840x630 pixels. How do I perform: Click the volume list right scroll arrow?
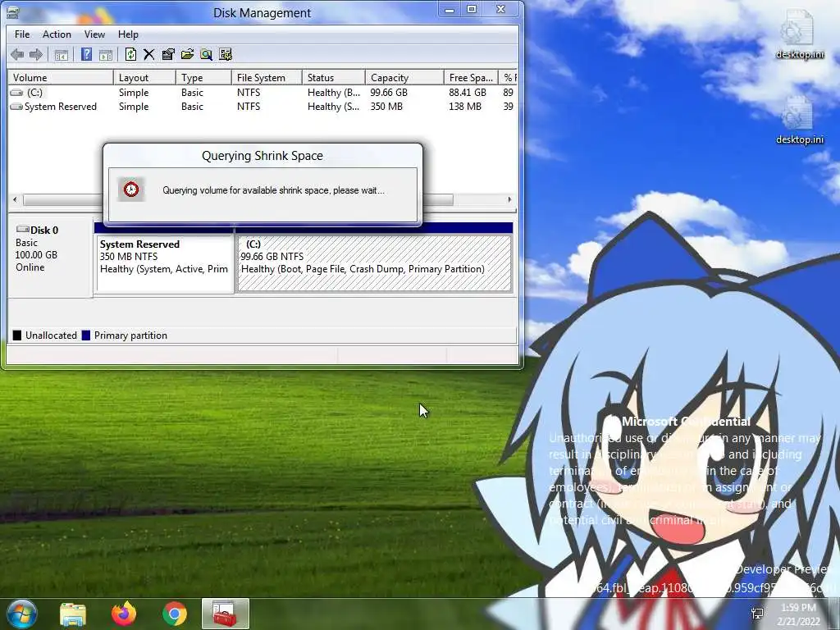(509, 200)
